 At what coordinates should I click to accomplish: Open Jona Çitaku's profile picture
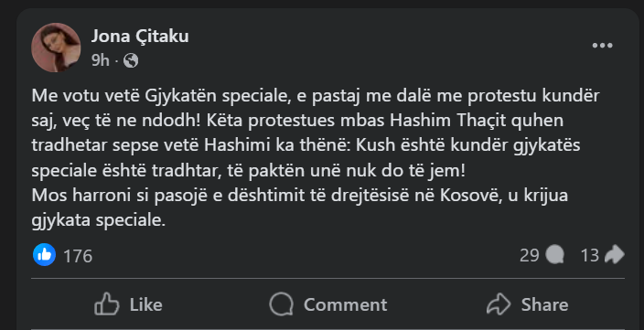pos(56,48)
